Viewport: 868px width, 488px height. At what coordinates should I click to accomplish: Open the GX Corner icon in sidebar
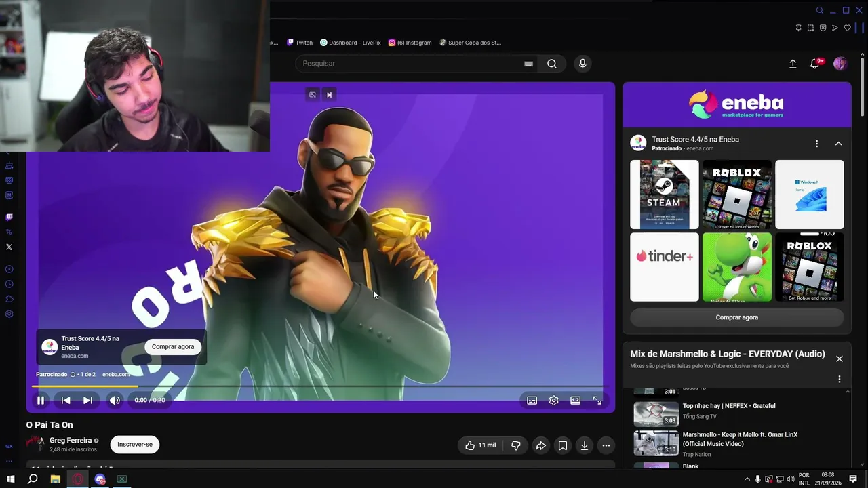[9, 446]
